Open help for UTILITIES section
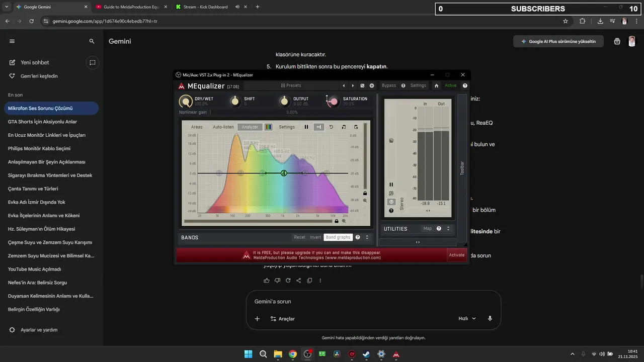The image size is (644, 362). pyautogui.click(x=439, y=228)
